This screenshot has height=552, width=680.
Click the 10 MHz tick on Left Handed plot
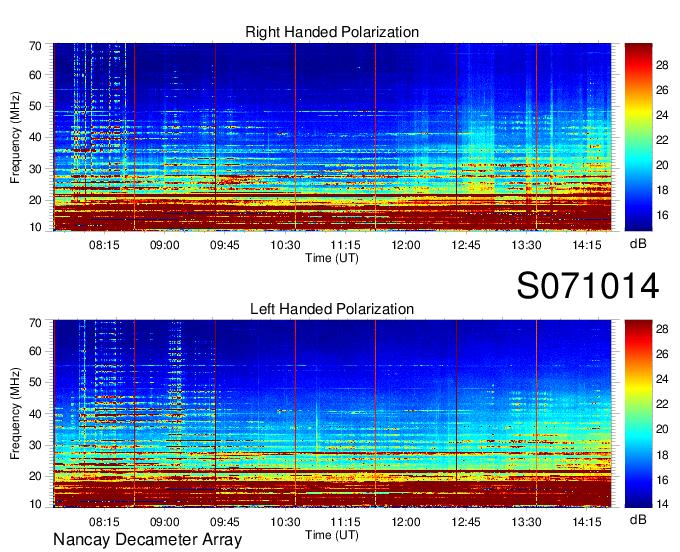coord(35,504)
